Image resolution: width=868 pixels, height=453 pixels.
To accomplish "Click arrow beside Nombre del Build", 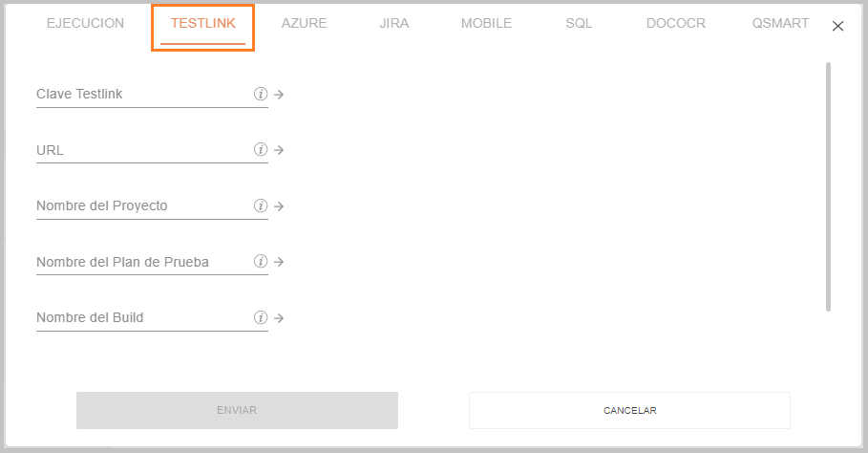I will [x=279, y=318].
